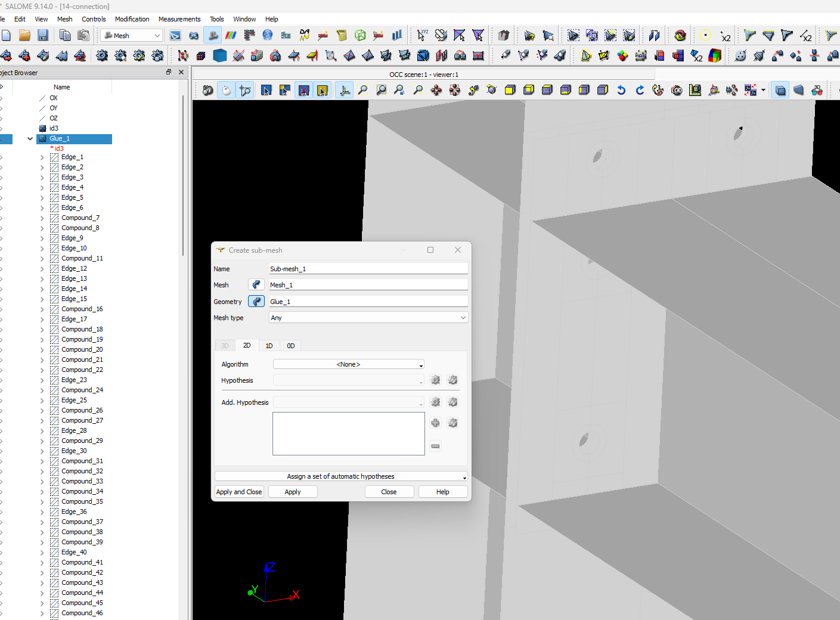840x620 pixels.
Task: Expand the Compound_7 tree item
Action: point(42,218)
